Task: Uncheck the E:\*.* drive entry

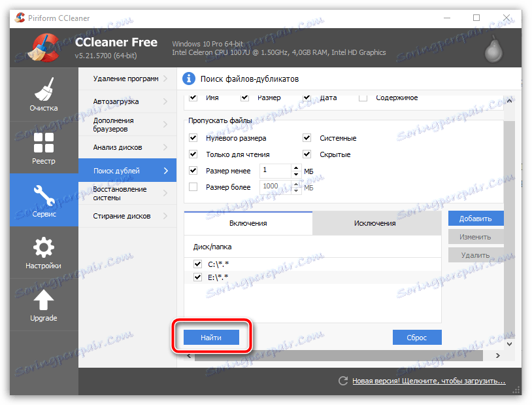Action: 197,277
